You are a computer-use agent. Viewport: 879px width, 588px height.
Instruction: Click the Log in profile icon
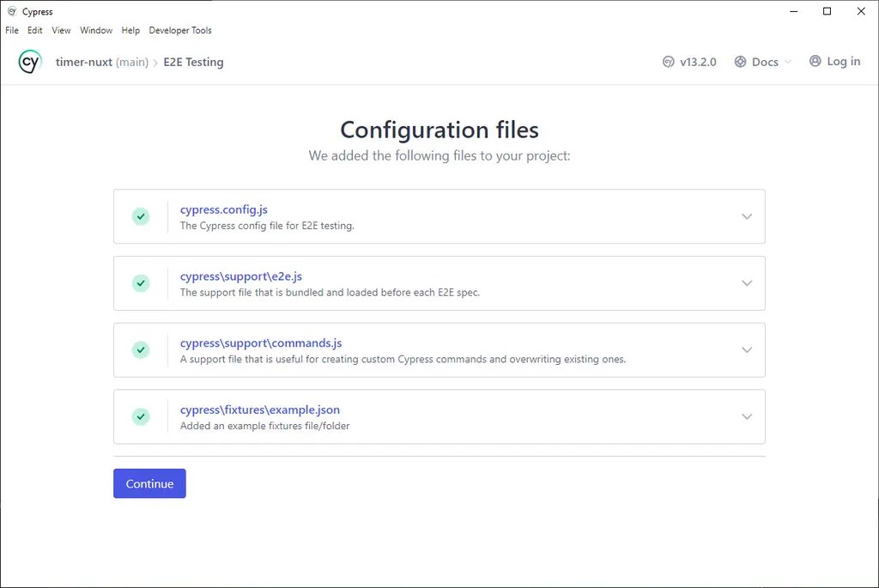(815, 61)
